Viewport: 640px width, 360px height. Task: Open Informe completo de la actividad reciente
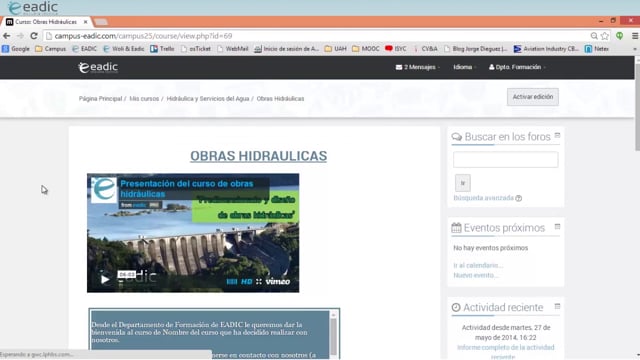click(x=505, y=352)
